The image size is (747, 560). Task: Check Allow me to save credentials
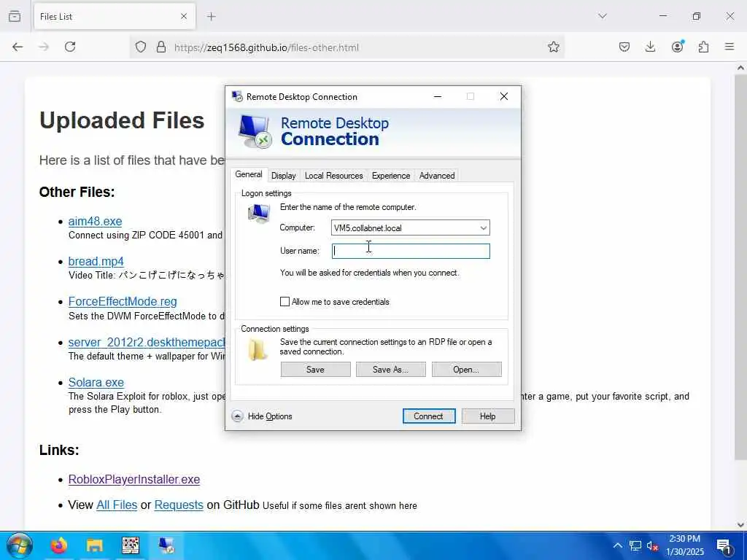(285, 301)
